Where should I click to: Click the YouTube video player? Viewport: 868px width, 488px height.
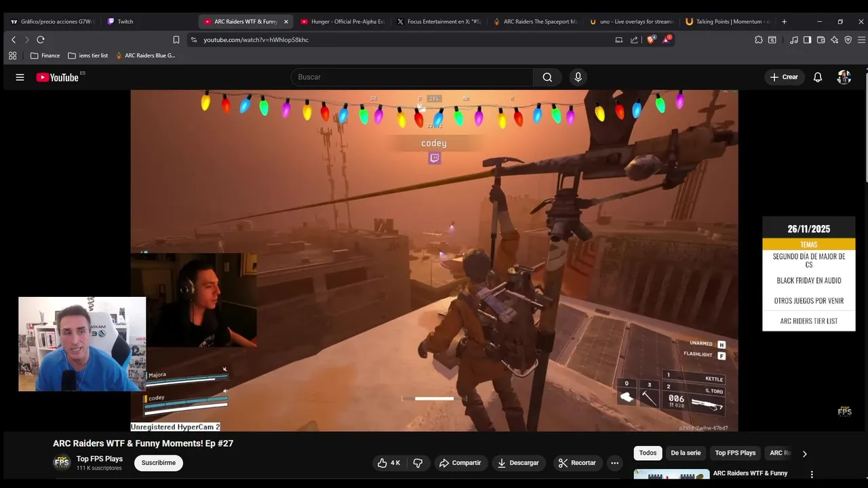[x=434, y=261]
